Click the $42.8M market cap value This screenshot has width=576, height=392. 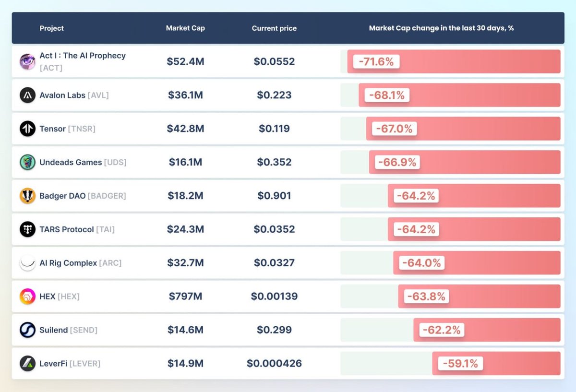pyautogui.click(x=185, y=129)
